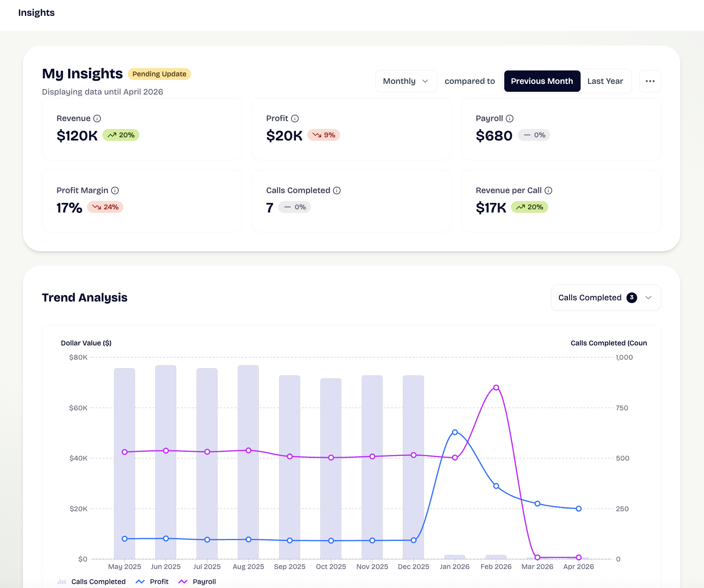Click the Payroll data point at Mar 2026

pyautogui.click(x=537, y=557)
